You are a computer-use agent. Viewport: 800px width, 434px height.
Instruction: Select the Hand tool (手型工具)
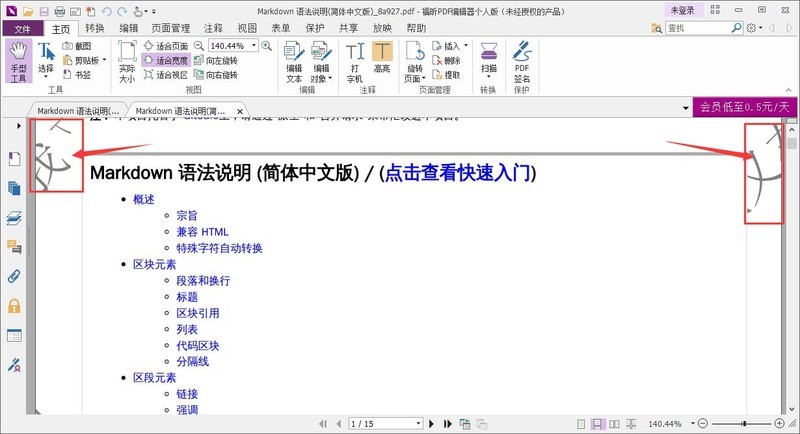coord(19,61)
